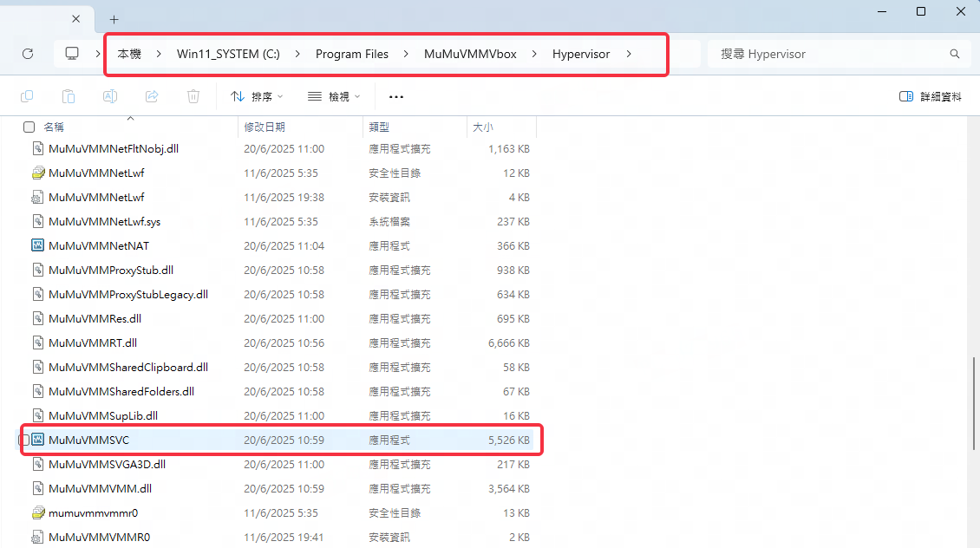Click the MuMuVMMSVC application icon
980x548 pixels.
pos(37,440)
